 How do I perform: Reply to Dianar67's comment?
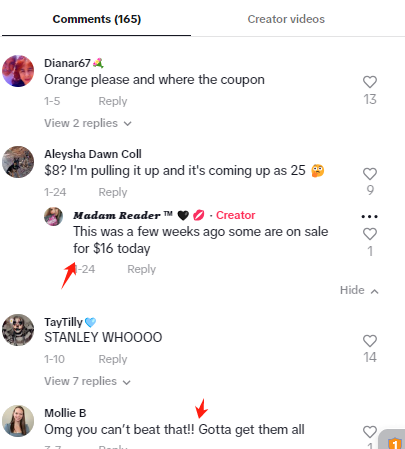coord(113,101)
